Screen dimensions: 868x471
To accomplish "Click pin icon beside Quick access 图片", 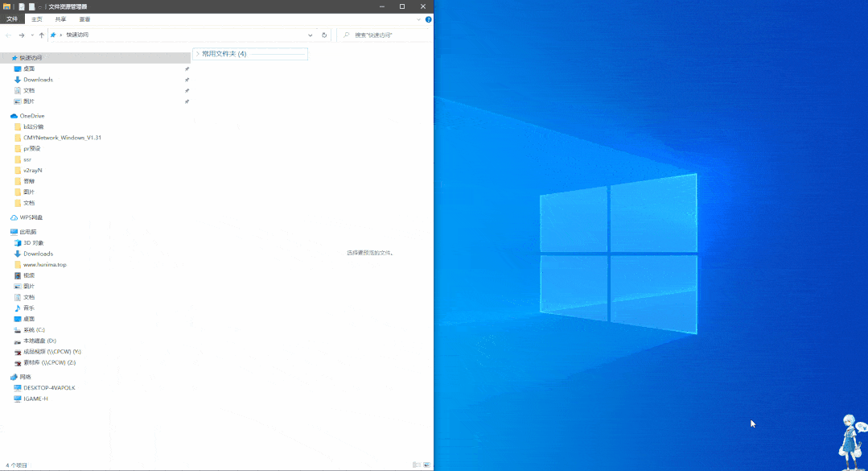I will (187, 101).
